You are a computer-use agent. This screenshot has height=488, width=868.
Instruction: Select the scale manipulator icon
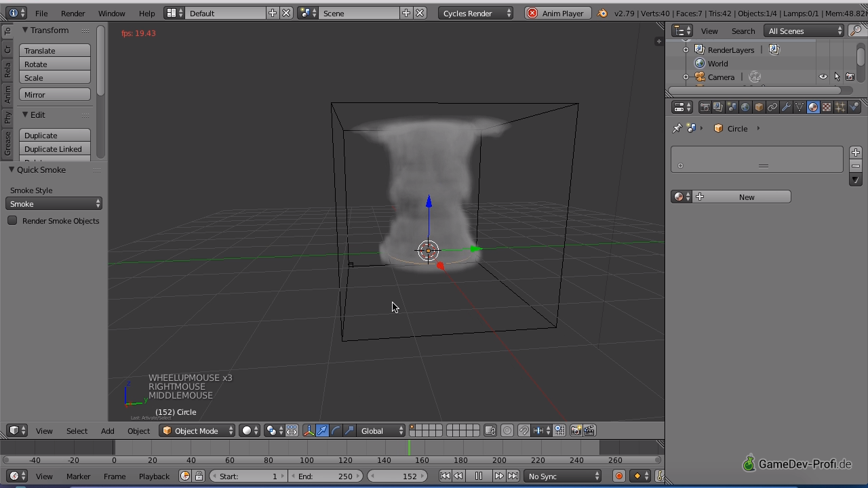[349, 430]
